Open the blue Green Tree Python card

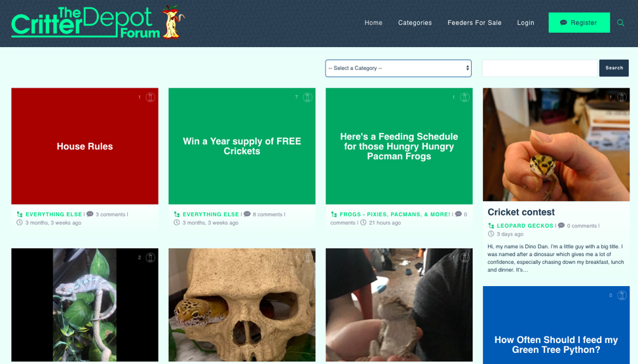pyautogui.click(x=556, y=325)
